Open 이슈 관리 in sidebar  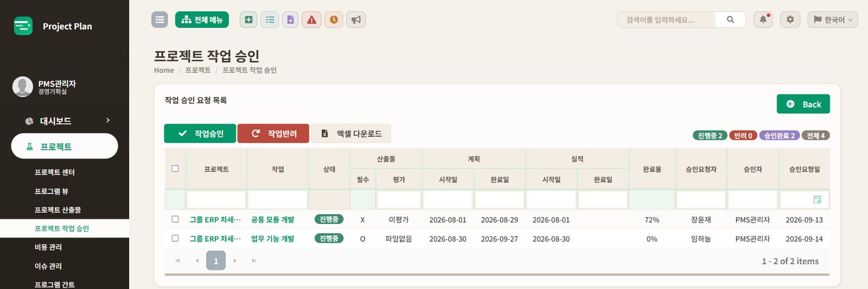[48, 266]
